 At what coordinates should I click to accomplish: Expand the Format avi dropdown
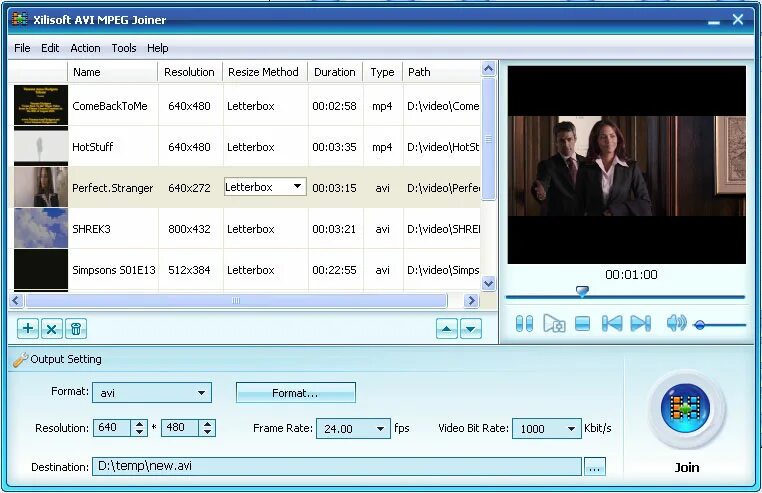[x=201, y=393]
